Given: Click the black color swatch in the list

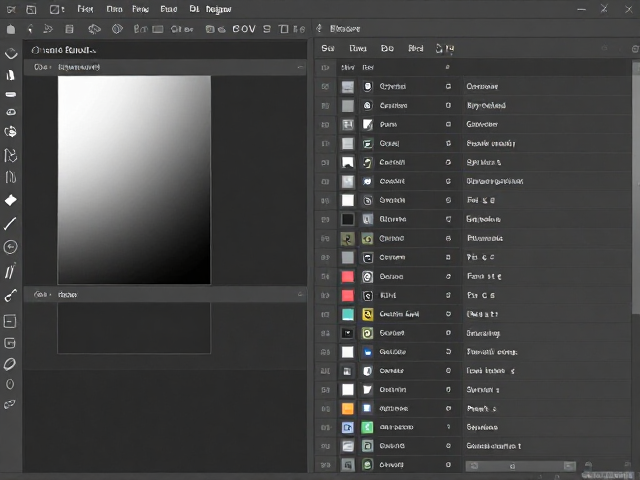Looking at the screenshot, I should click(x=347, y=219).
